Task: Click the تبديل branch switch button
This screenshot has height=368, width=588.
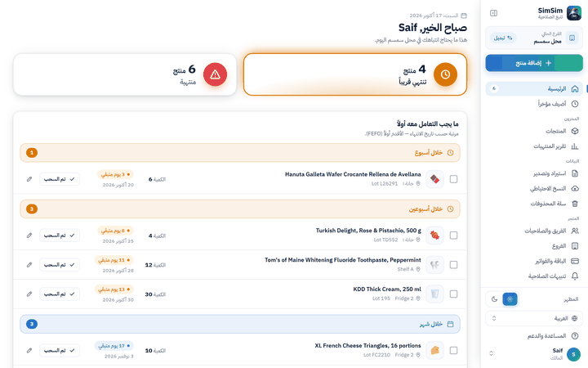Action: [x=503, y=38]
